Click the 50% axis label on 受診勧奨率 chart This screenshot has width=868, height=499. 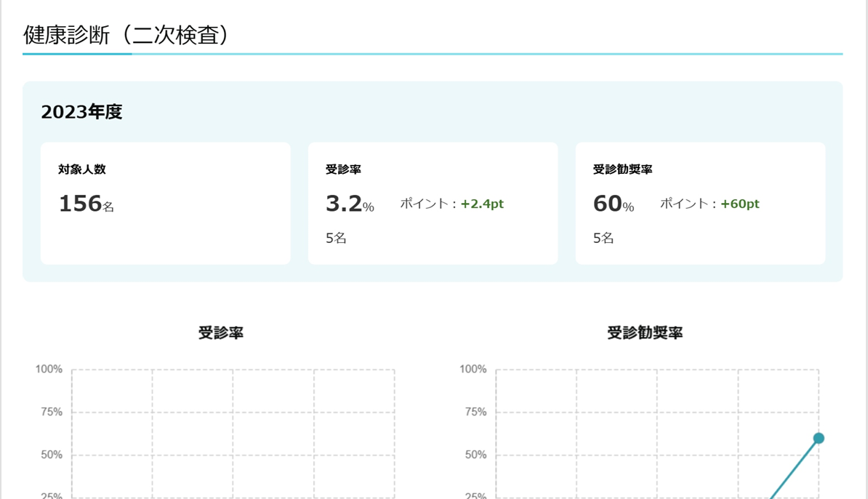coord(475,455)
